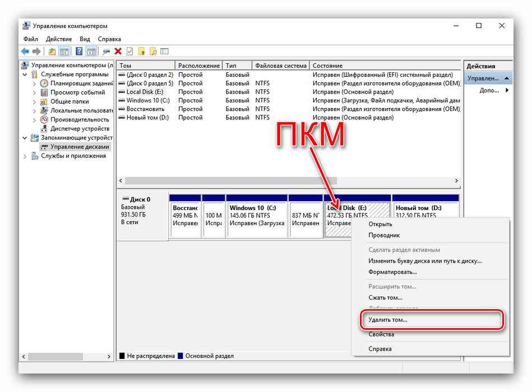The image size is (532, 392).
Task: Choose Сжать том... in the context menu
Action: click(430, 297)
